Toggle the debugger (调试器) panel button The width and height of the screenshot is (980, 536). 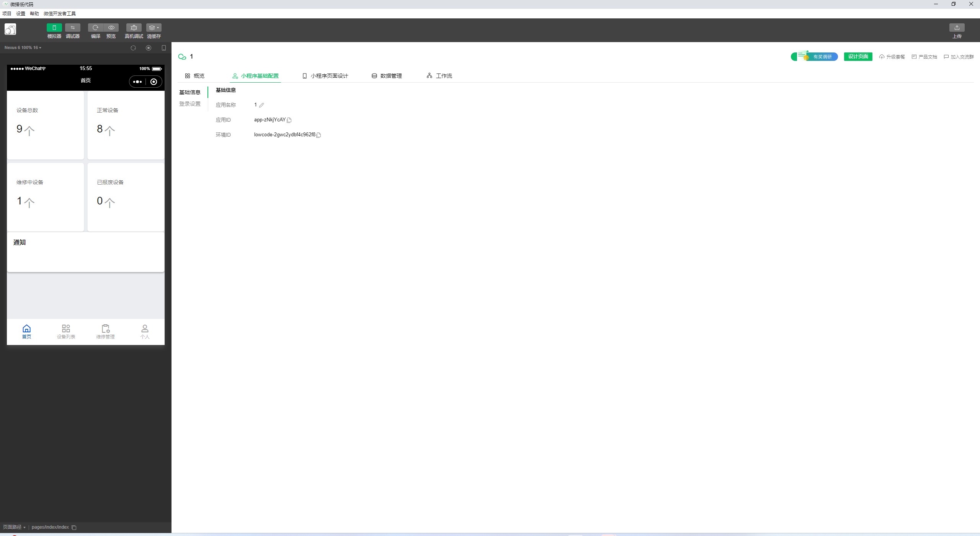72,28
